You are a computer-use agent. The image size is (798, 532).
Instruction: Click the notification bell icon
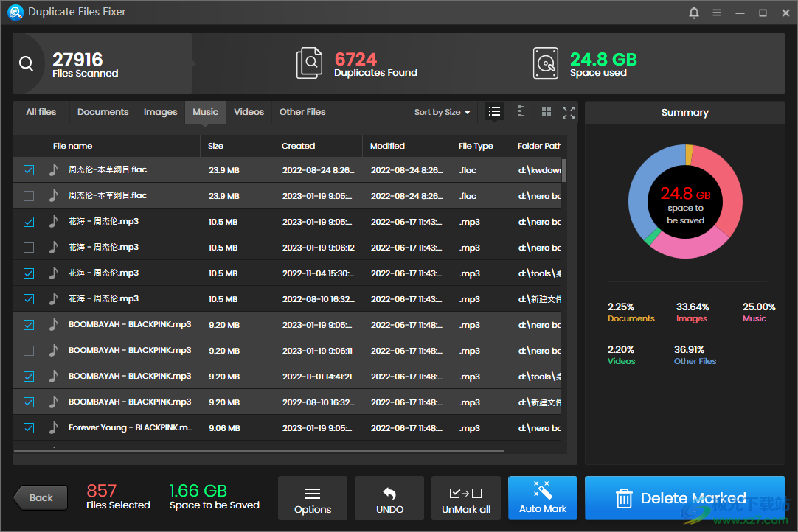pos(694,13)
